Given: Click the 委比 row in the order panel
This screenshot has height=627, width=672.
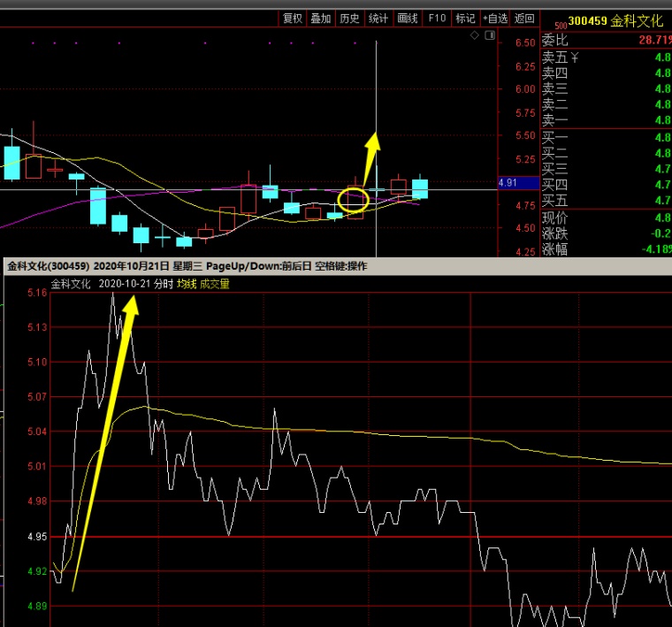Looking at the screenshot, I should click(x=606, y=41).
